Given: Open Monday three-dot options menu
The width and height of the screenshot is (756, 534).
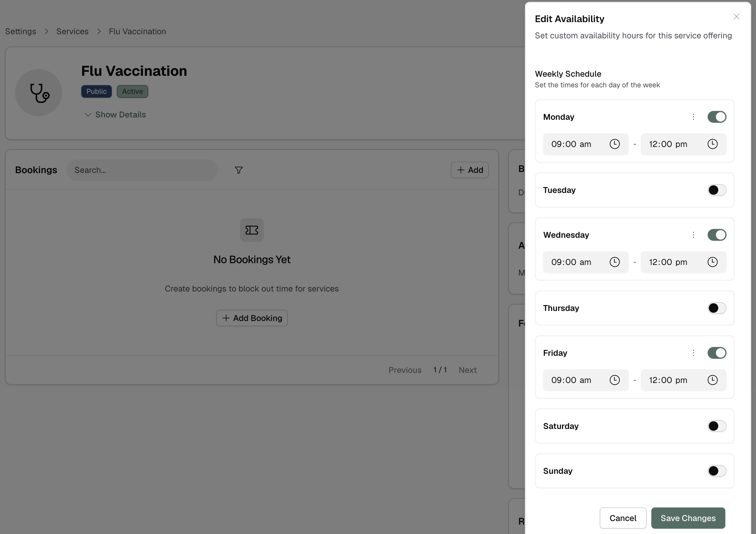Looking at the screenshot, I should [x=693, y=117].
